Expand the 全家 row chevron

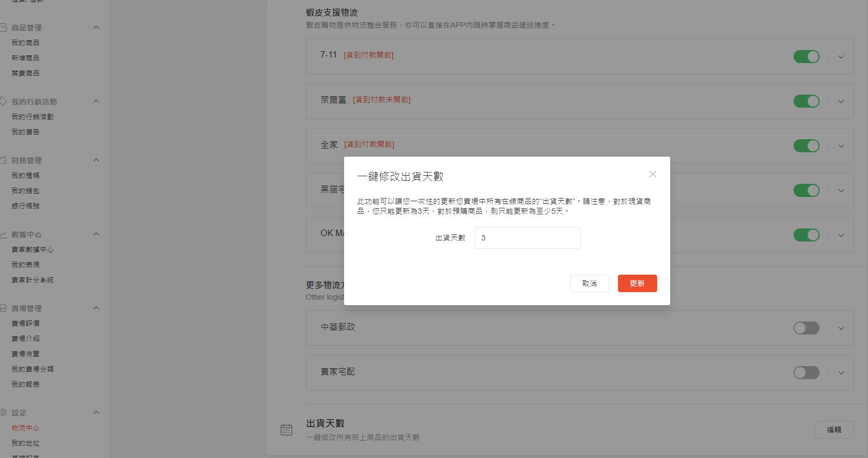(841, 146)
